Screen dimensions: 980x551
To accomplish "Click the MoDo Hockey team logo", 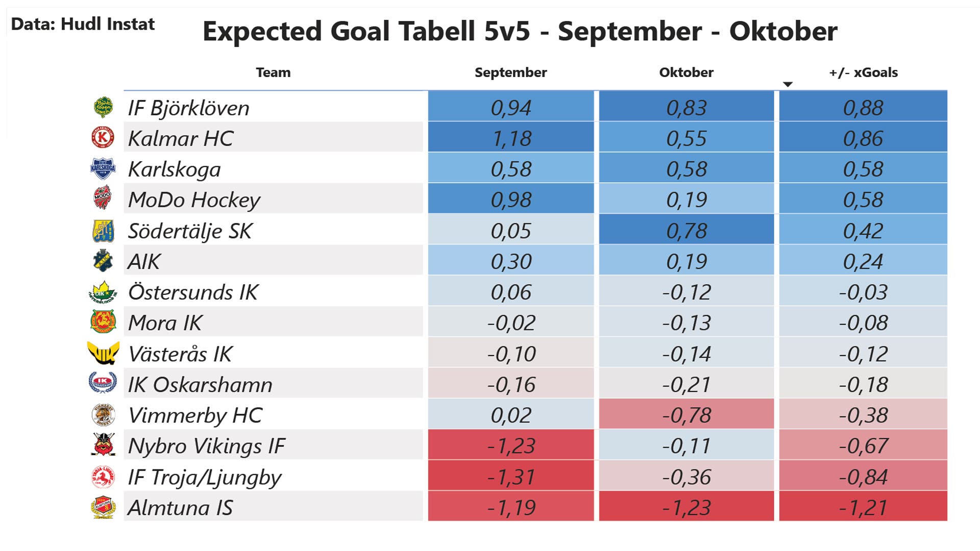I will pyautogui.click(x=103, y=199).
